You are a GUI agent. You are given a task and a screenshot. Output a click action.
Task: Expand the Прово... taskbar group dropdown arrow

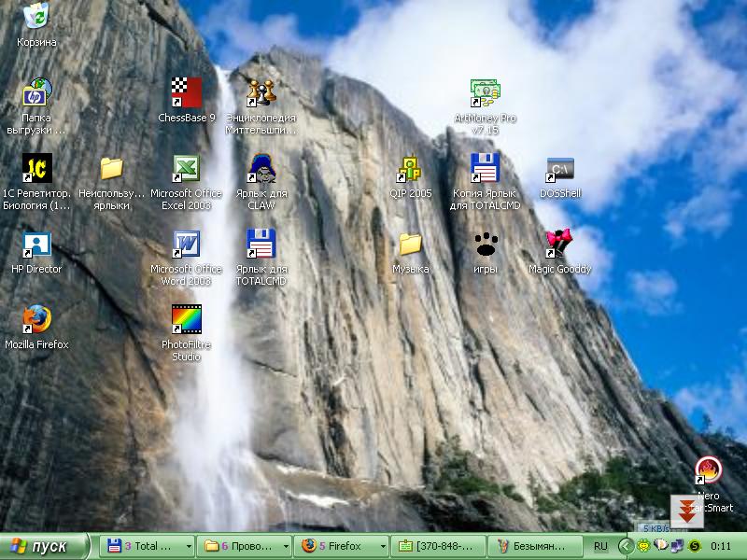pyautogui.click(x=286, y=546)
